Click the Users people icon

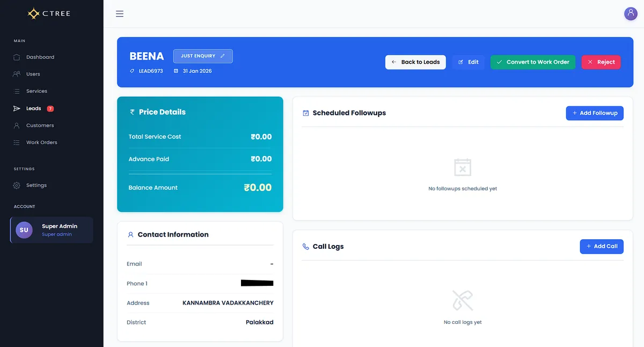point(17,74)
